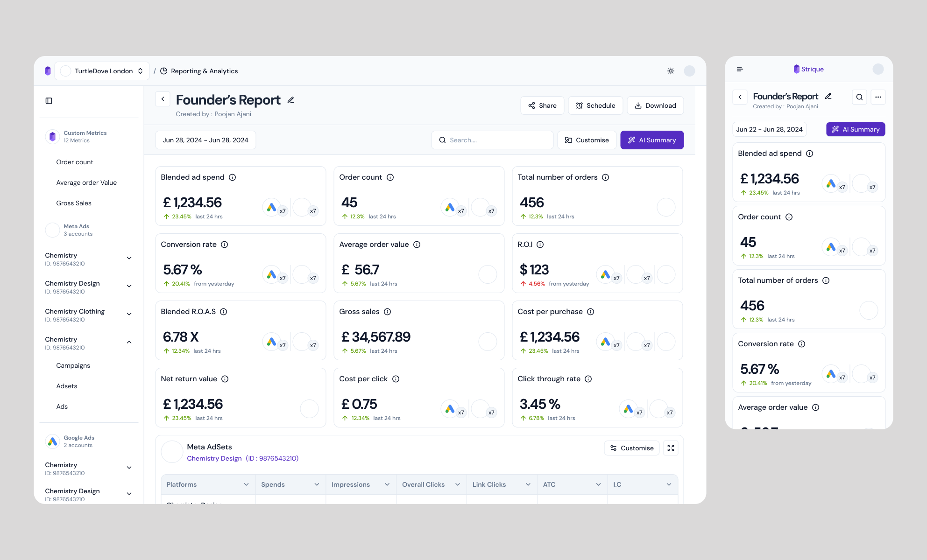Click search icon in mobile Founder's Report
The height and width of the screenshot is (560, 927).
click(x=860, y=97)
